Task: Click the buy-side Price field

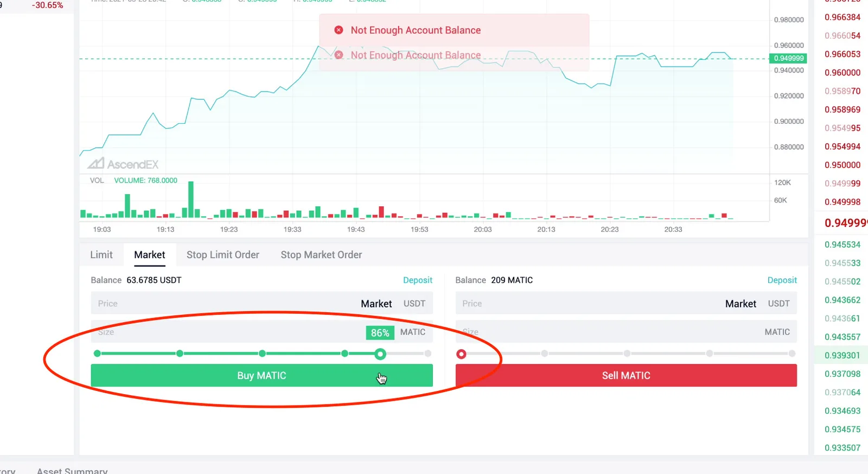Action: pos(261,304)
